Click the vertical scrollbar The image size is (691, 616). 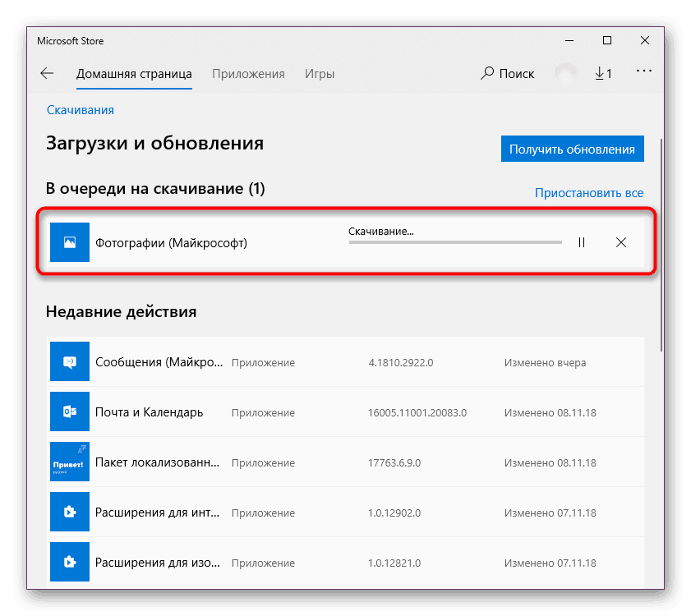tap(661, 245)
